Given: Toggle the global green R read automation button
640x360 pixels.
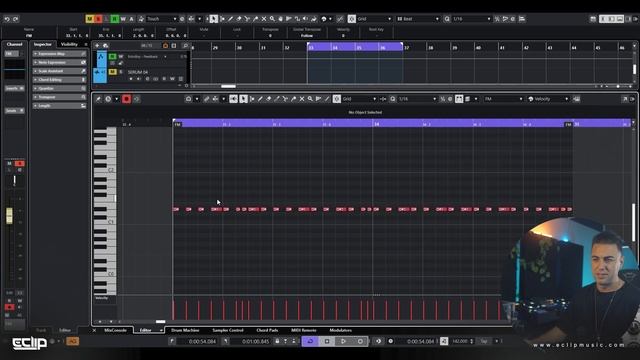Looking at the screenshot, I should pos(115,19).
